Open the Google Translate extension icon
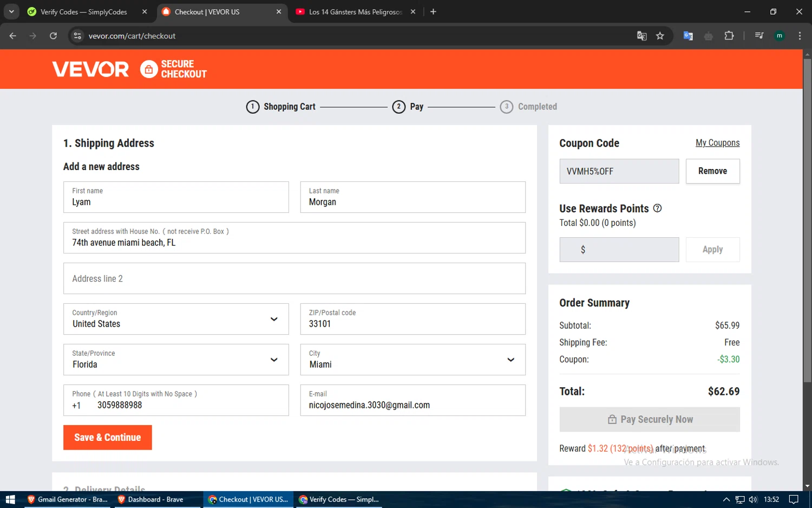This screenshot has height=508, width=812. coord(688,36)
